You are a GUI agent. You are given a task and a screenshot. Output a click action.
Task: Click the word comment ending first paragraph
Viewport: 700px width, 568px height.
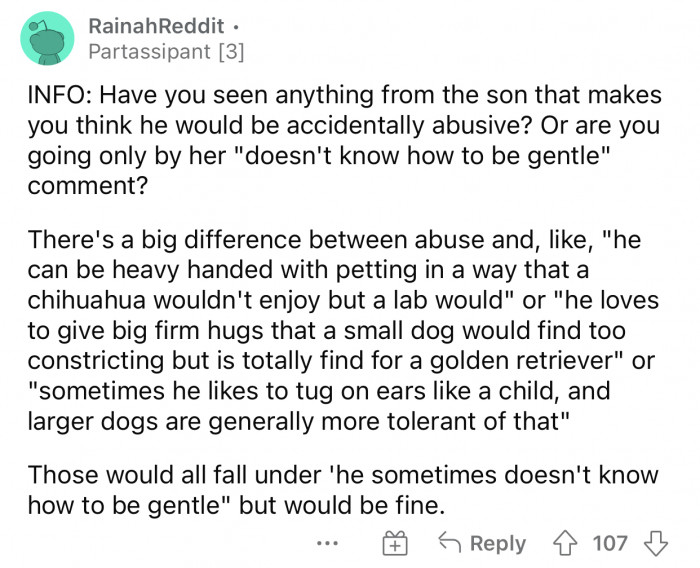tap(88, 185)
